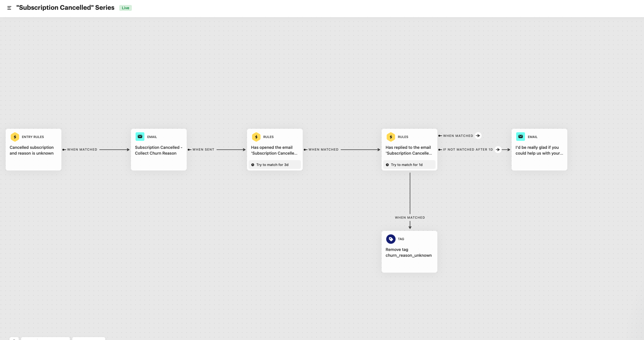Viewport: 644px width, 340px height.
Task: Click the Live status badge on the series
Action: pyautogui.click(x=125, y=8)
